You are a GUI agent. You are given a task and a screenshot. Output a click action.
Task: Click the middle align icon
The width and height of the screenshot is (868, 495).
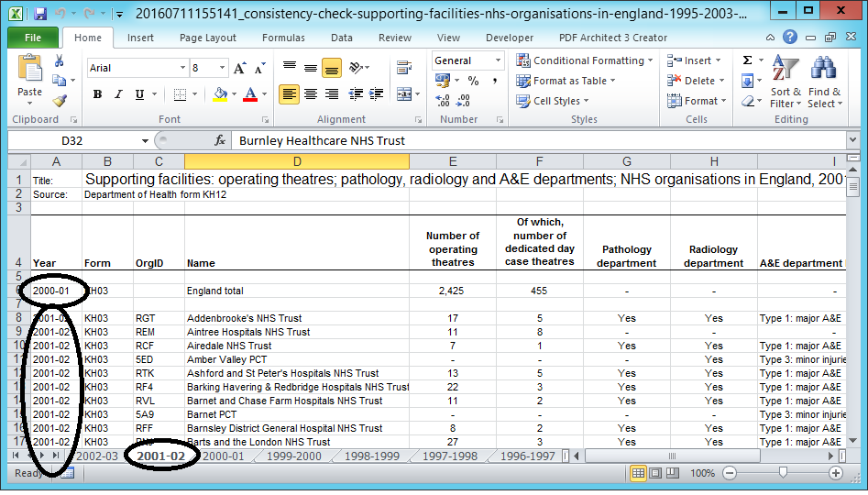pyautogui.click(x=311, y=68)
